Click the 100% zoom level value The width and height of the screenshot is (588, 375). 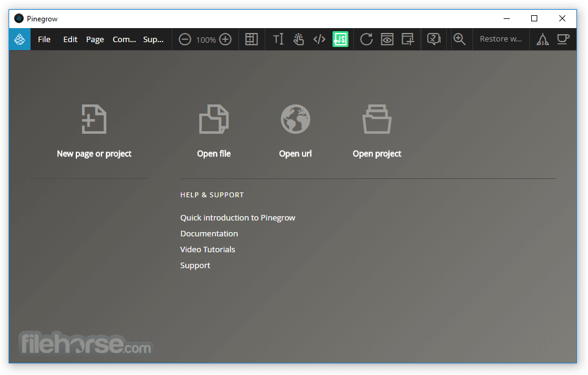click(x=205, y=40)
